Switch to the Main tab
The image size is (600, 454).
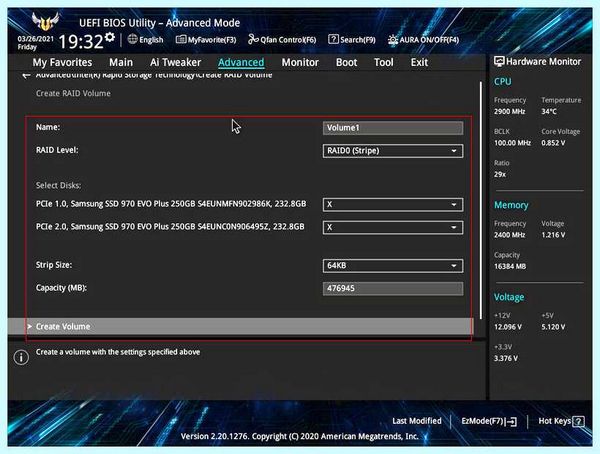coord(121,62)
